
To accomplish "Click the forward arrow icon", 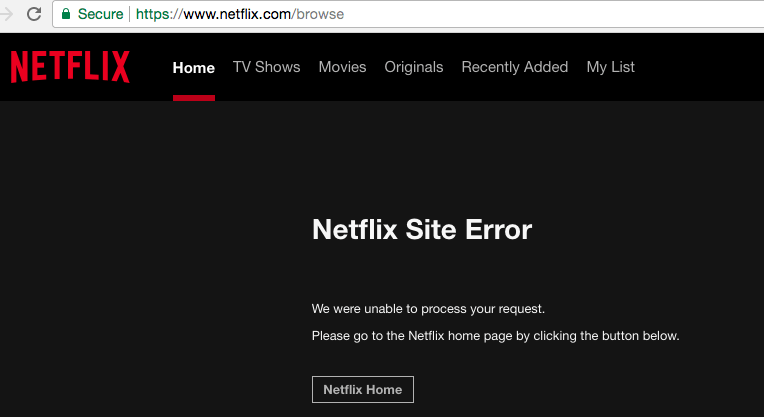I will (6, 14).
